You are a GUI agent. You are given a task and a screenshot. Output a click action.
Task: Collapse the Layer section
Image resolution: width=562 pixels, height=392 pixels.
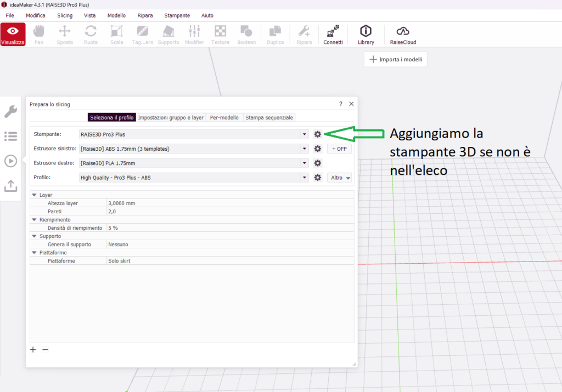click(35, 195)
